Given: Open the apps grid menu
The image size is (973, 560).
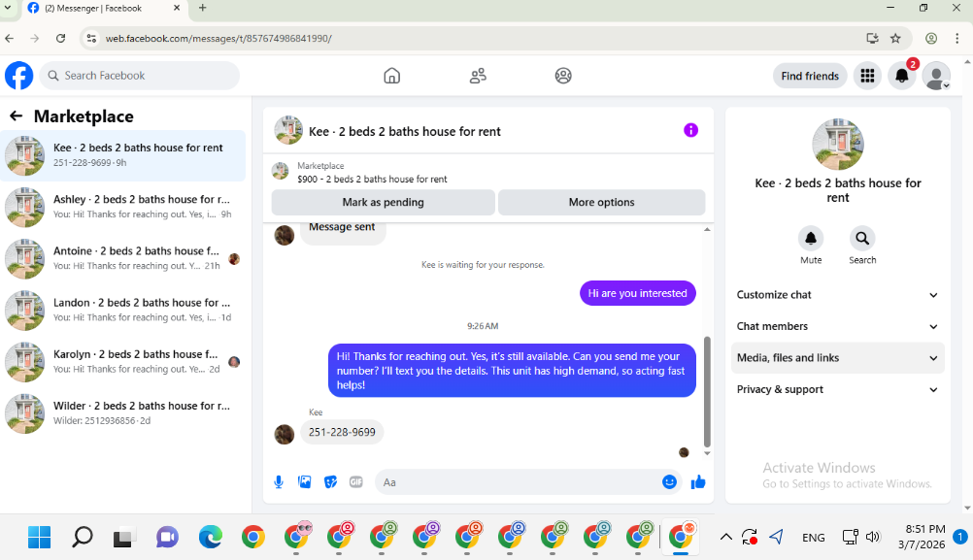Looking at the screenshot, I should [x=867, y=76].
